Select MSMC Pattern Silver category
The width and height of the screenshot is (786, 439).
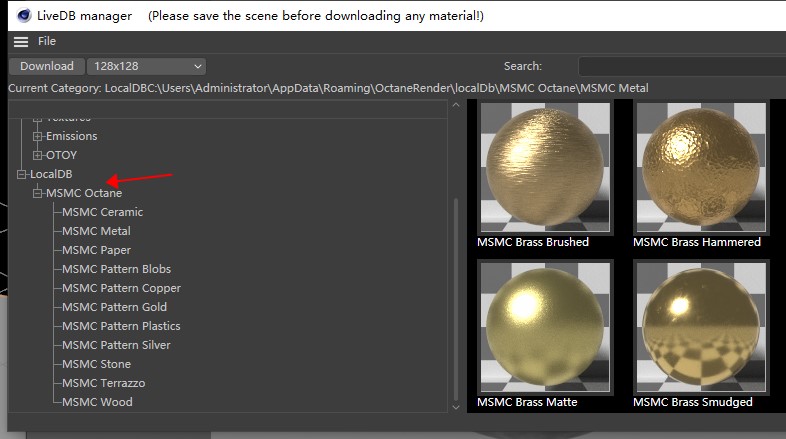click(116, 345)
